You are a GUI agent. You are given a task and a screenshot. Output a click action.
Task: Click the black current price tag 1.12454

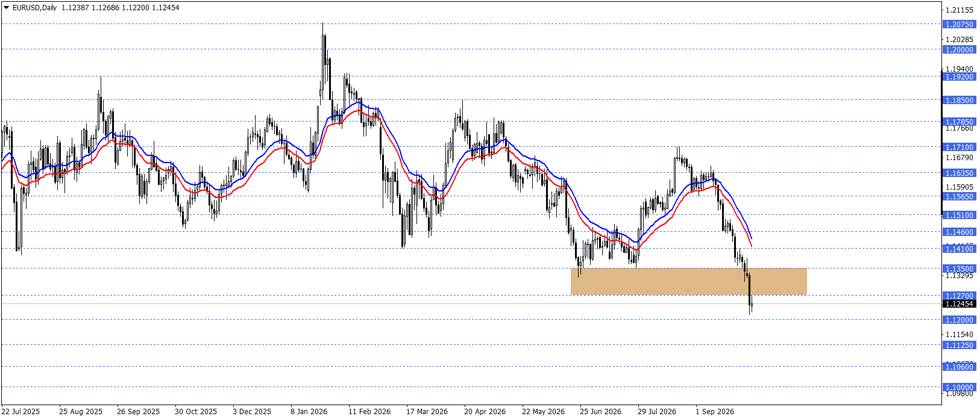[959, 304]
